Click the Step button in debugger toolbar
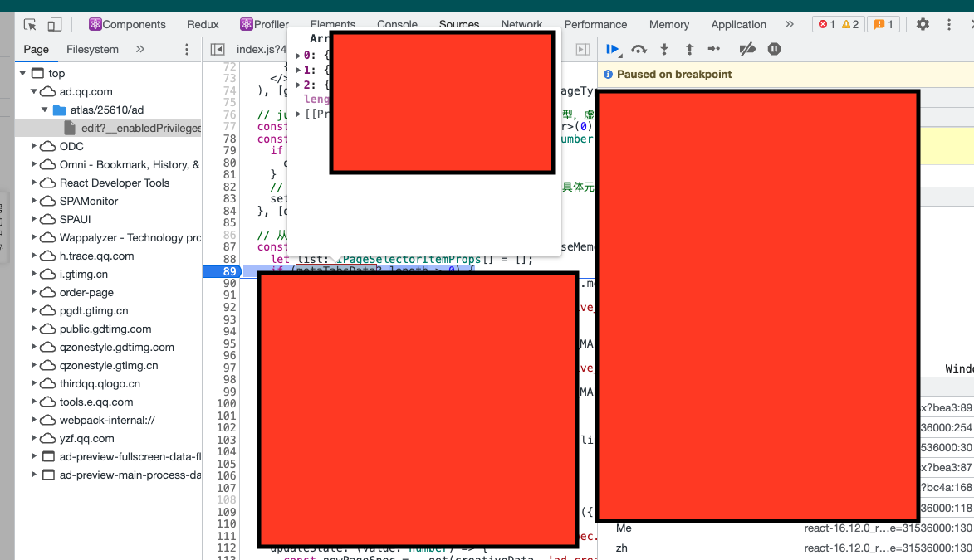 pyautogui.click(x=714, y=50)
